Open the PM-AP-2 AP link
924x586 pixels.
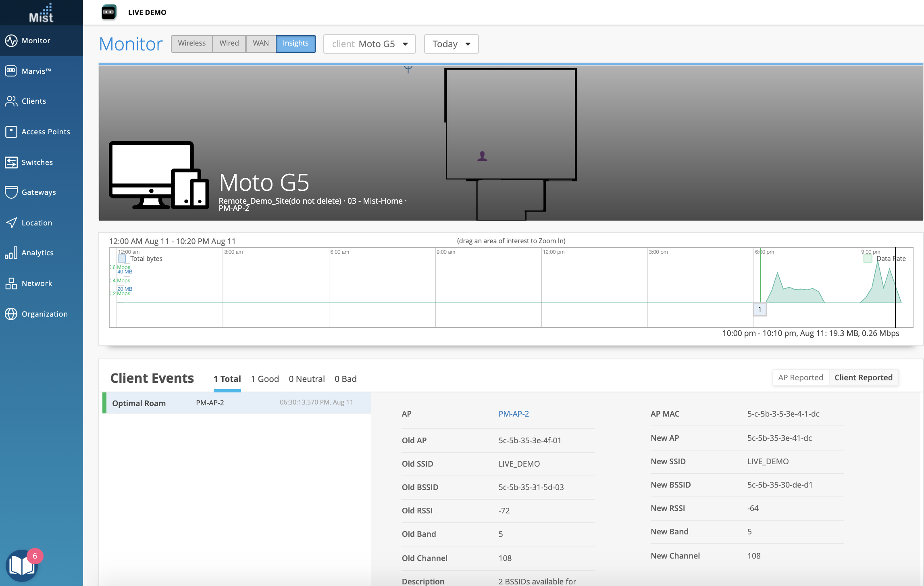tap(513, 414)
